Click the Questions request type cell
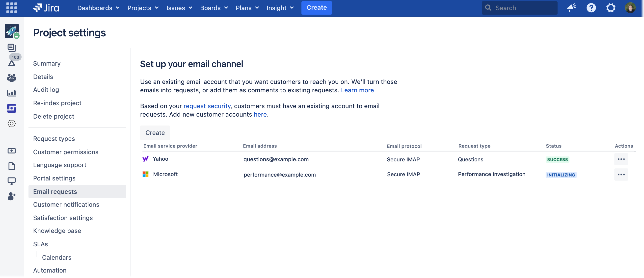The height and width of the screenshot is (278, 644). (471, 159)
